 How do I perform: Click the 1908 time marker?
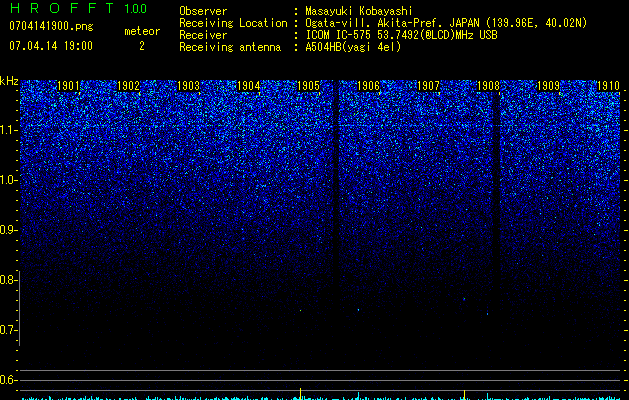coord(488,86)
